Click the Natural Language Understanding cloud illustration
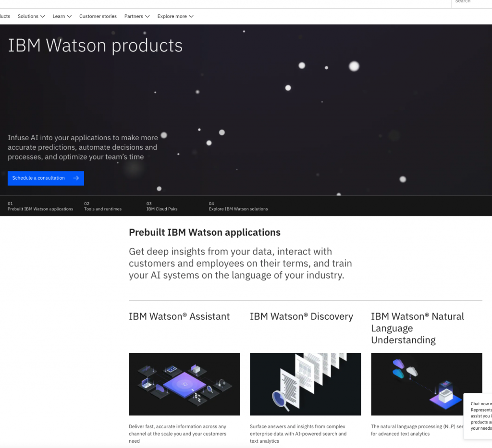Screen dimensions: 492x448 427,384
